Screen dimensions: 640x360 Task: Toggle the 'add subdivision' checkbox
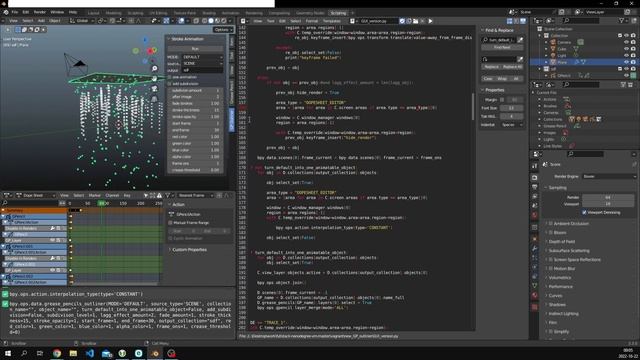170,84
